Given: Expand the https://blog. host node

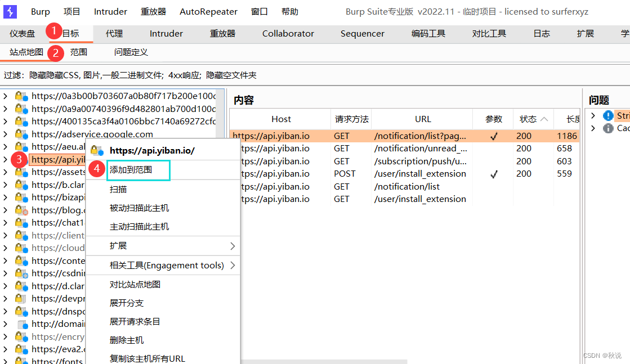Looking at the screenshot, I should 5,210.
